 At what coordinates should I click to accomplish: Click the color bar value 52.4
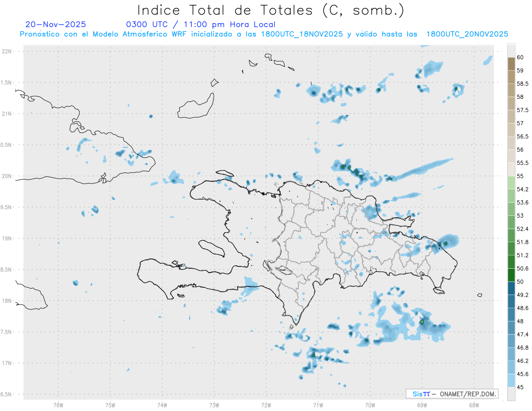[x=522, y=229]
